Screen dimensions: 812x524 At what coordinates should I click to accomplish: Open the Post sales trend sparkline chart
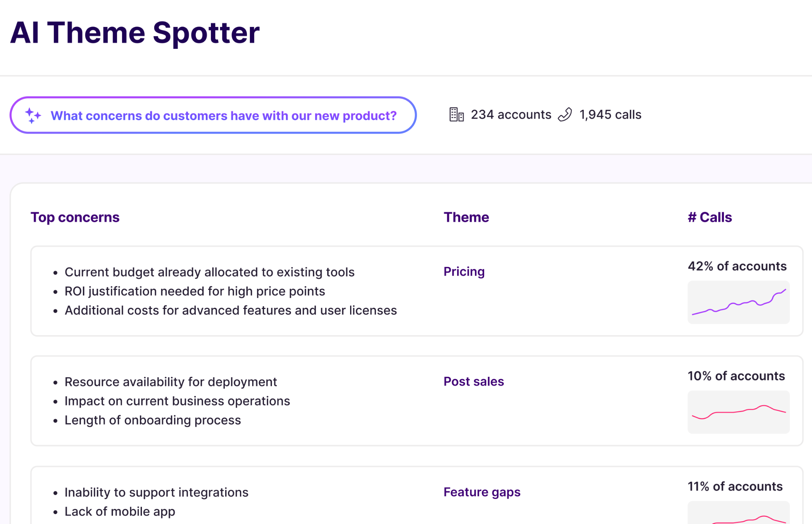pos(738,412)
